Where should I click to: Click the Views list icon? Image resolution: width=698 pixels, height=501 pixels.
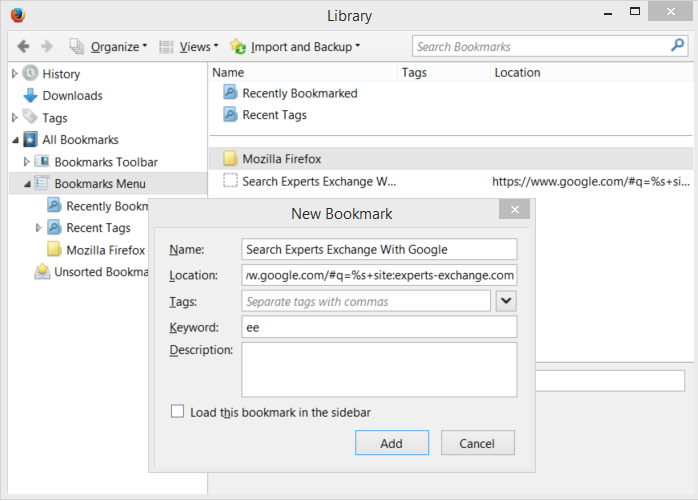coord(166,47)
